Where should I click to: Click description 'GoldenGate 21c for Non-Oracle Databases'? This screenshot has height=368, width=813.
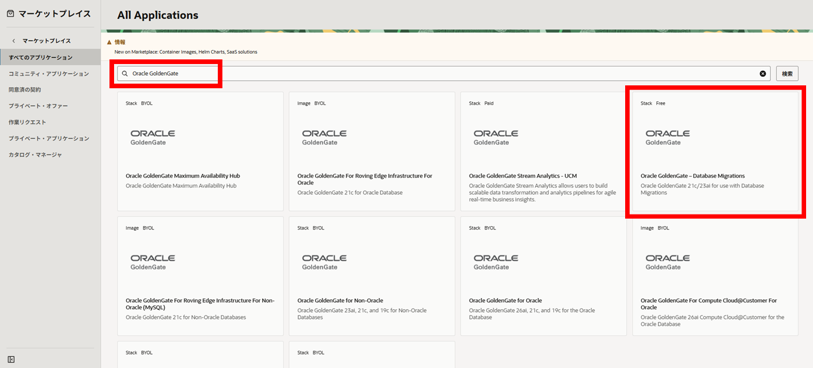tap(186, 317)
